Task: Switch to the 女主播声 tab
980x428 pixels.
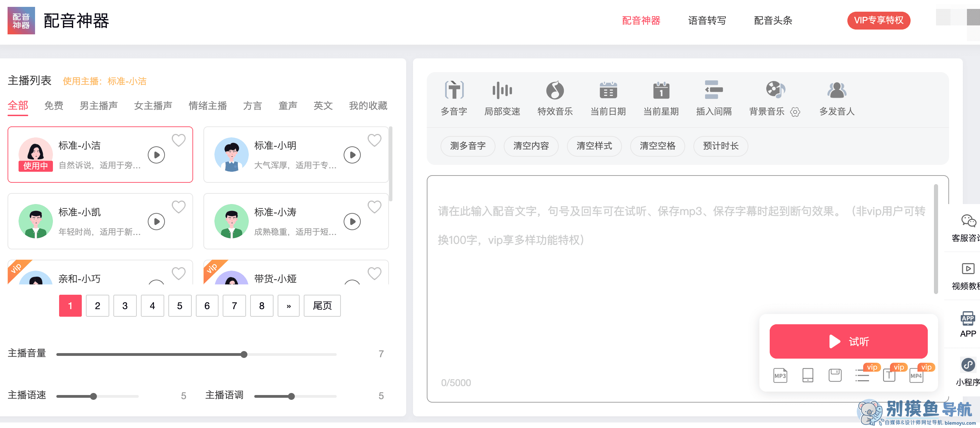Action: tap(153, 106)
